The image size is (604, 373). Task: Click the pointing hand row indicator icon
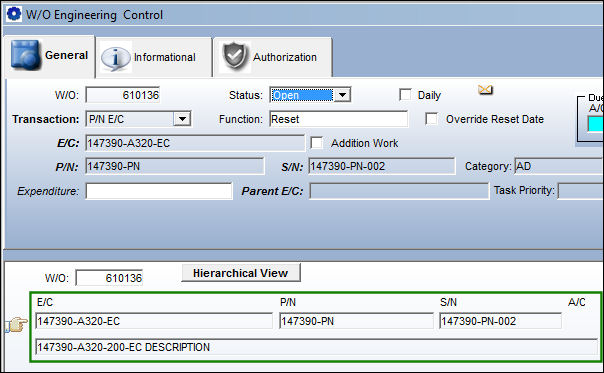click(x=17, y=324)
